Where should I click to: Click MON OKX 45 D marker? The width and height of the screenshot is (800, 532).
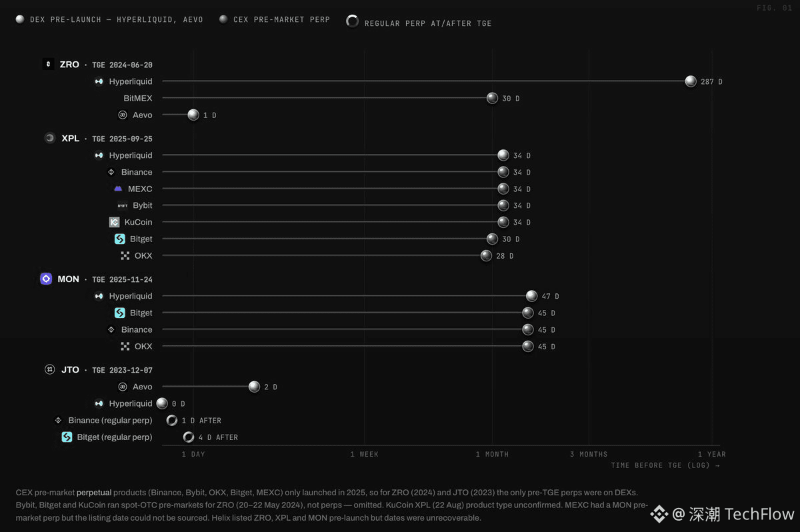tap(528, 346)
